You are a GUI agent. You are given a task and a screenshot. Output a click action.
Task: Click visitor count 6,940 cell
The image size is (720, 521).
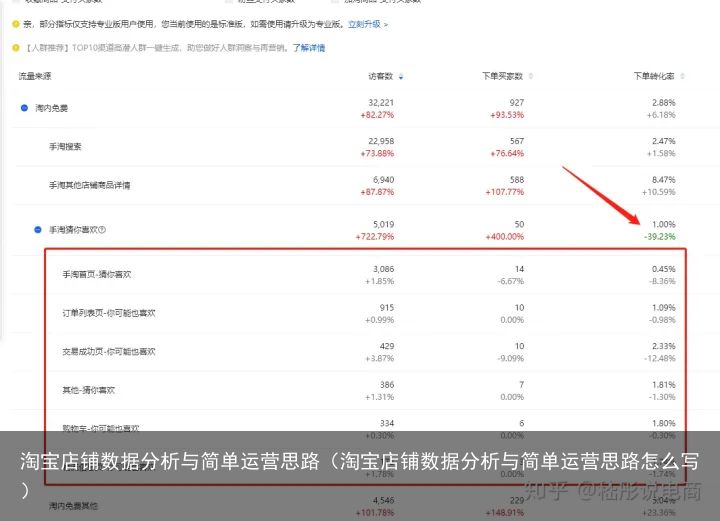[383, 179]
